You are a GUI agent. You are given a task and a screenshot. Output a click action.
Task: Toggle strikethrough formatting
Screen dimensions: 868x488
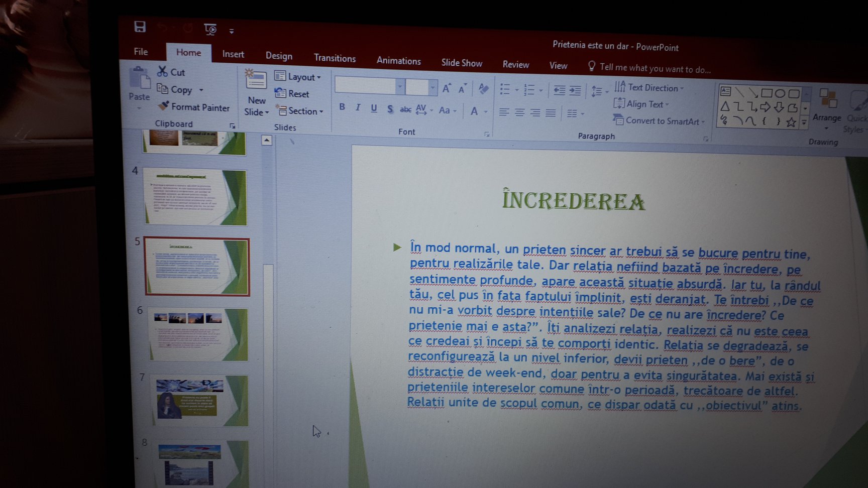pyautogui.click(x=405, y=109)
